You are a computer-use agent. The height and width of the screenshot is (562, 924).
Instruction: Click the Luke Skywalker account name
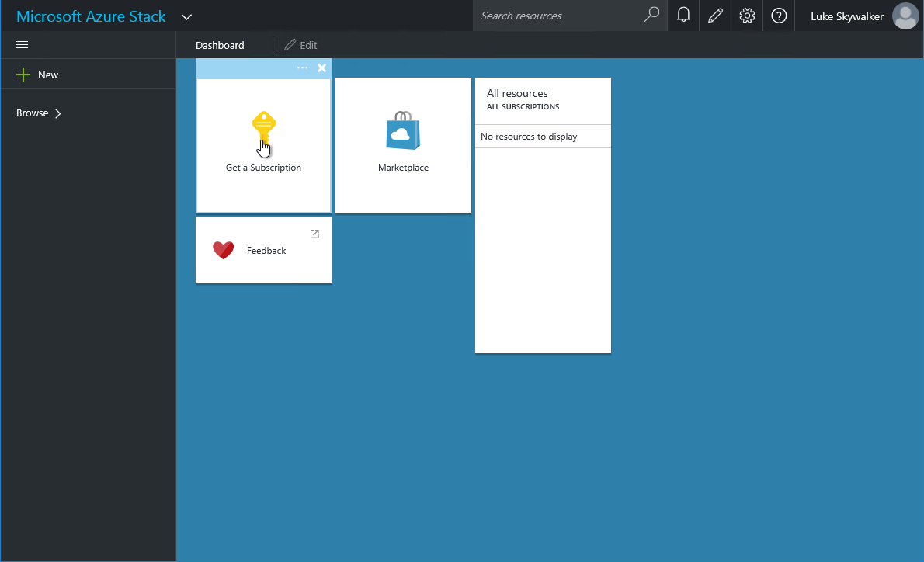pos(847,16)
